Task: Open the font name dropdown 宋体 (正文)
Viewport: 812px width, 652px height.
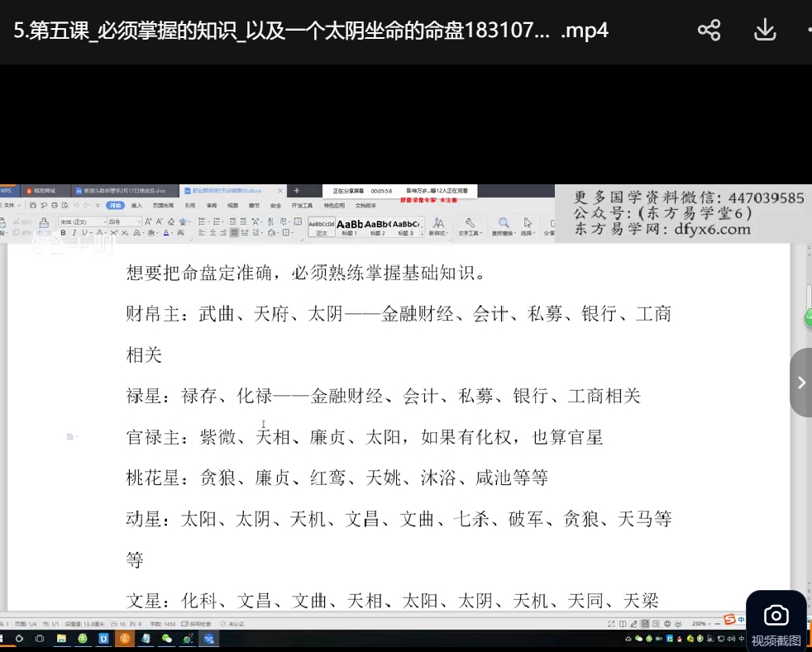Action: 83,221
